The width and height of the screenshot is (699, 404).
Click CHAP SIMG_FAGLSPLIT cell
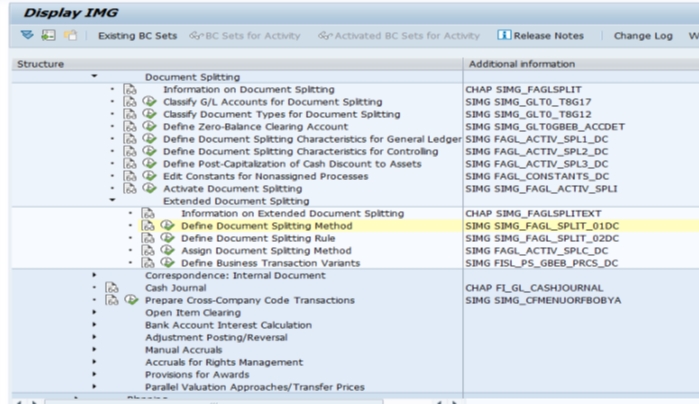523,89
